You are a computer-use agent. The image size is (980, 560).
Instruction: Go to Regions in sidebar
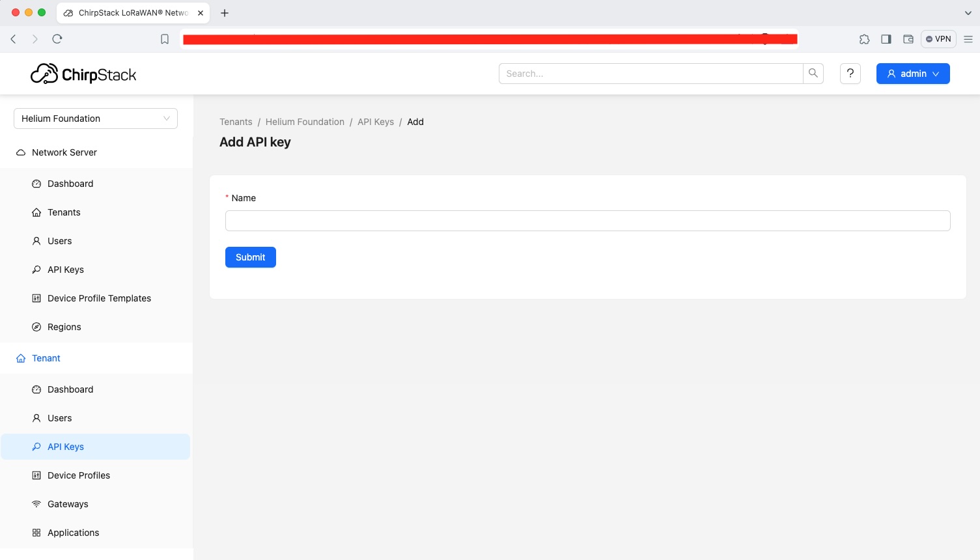tap(64, 327)
